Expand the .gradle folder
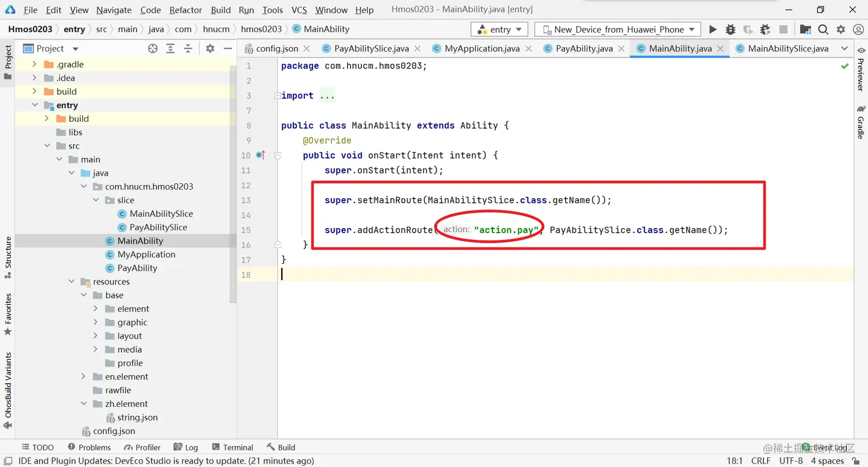Image resolution: width=868 pixels, height=467 pixels. click(34, 64)
